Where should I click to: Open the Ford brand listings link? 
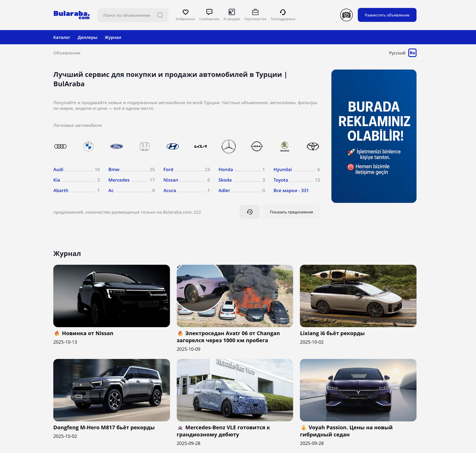tap(168, 170)
